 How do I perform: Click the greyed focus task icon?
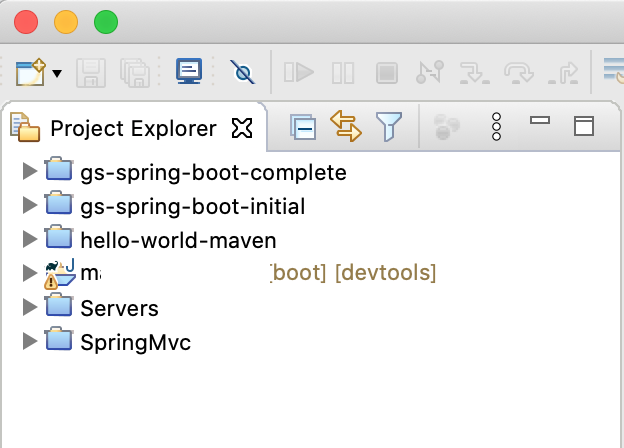point(446,127)
